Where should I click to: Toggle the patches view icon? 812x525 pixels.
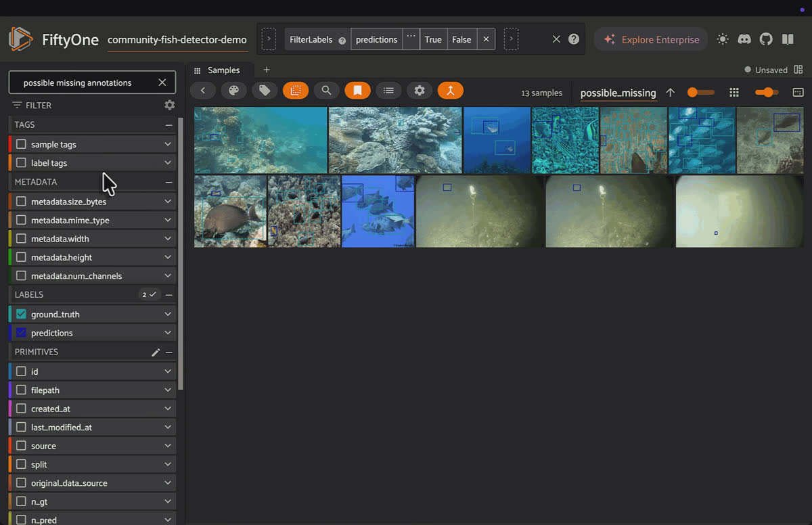[296, 91]
